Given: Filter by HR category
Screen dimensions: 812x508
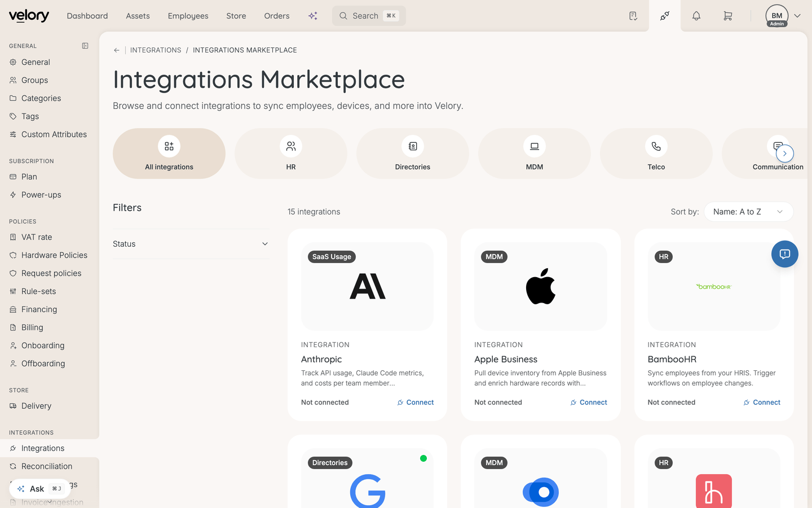Looking at the screenshot, I should pos(291,154).
